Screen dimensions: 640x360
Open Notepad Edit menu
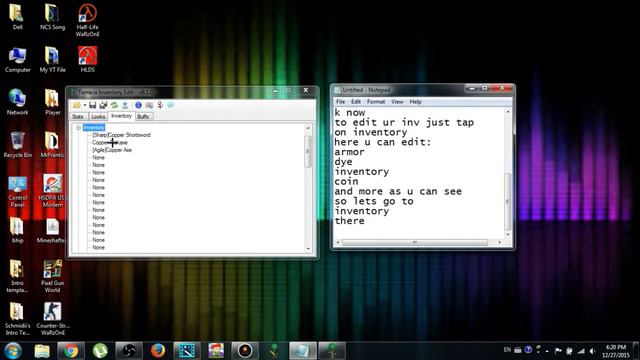pos(356,102)
